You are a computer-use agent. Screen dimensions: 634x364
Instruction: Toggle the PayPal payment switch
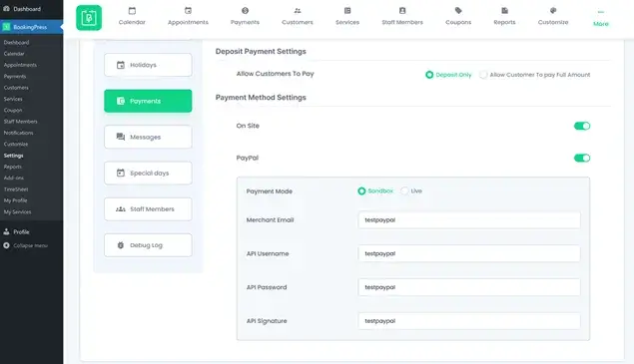pyautogui.click(x=582, y=158)
